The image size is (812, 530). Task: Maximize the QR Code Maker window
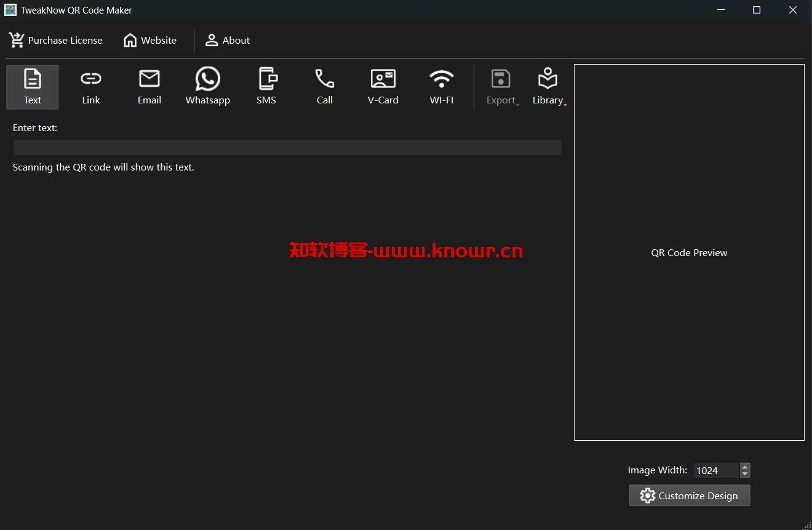(x=757, y=10)
